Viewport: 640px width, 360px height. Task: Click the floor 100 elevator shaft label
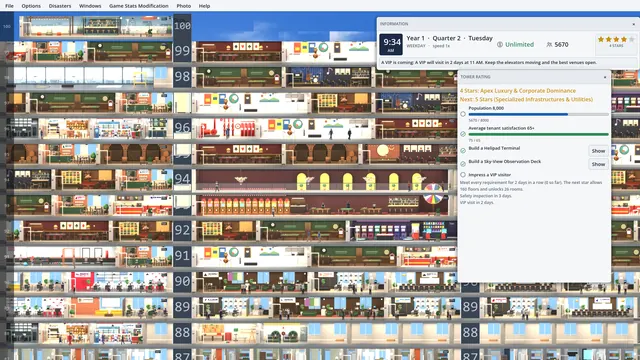point(182,26)
